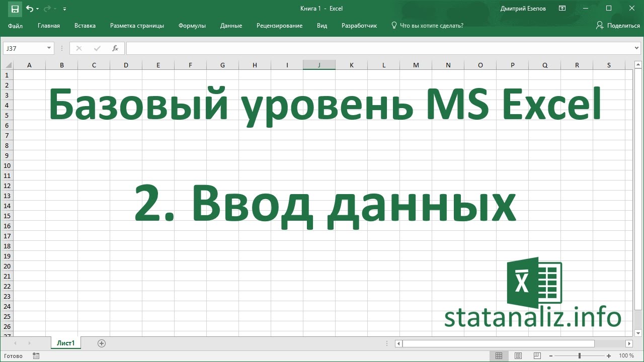Select row 1 header
The height and width of the screenshot is (362, 644).
[x=7, y=75]
